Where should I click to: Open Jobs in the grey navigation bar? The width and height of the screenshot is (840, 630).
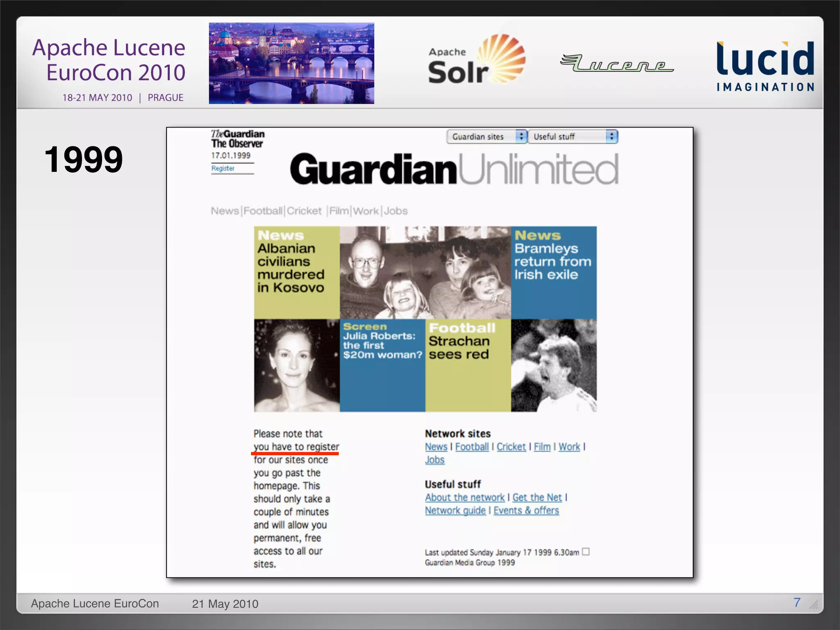coord(396,211)
